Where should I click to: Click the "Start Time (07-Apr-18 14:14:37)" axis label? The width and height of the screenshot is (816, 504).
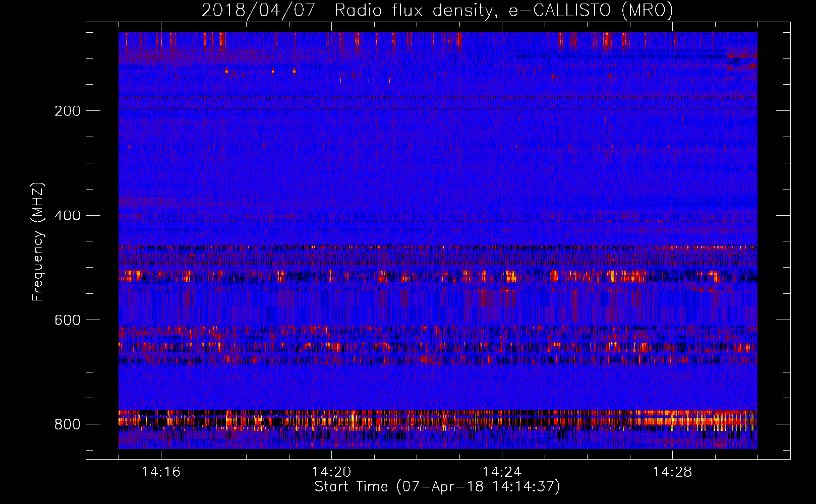point(437,487)
